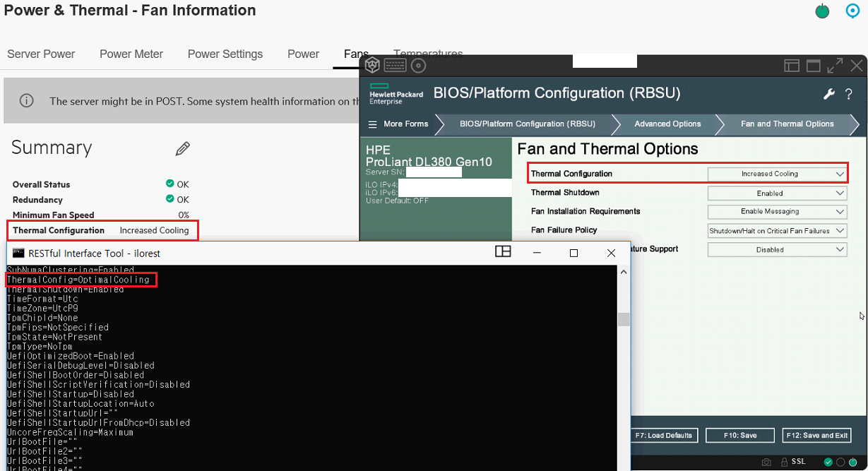Maximize the RESTful Interface Tool window
This screenshot has width=868, height=471.
point(573,253)
